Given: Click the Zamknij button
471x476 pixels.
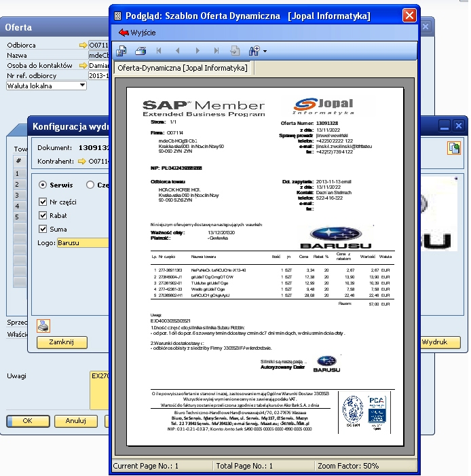Looking at the screenshot, I should pyautogui.click(x=62, y=342).
